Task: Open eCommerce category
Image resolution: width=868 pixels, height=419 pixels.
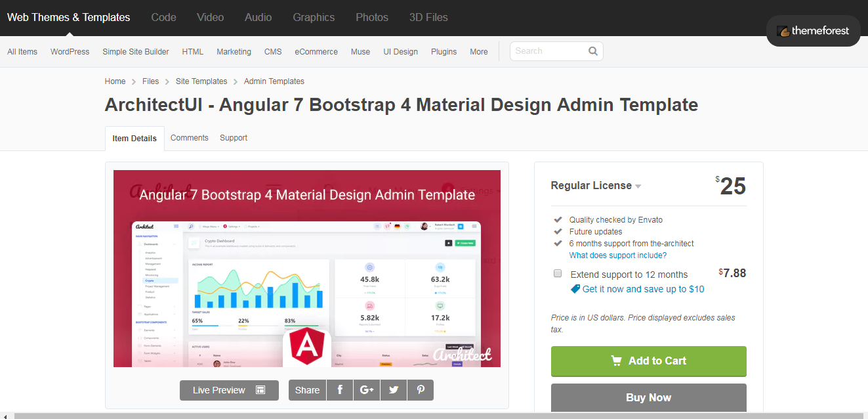Action: [316, 52]
